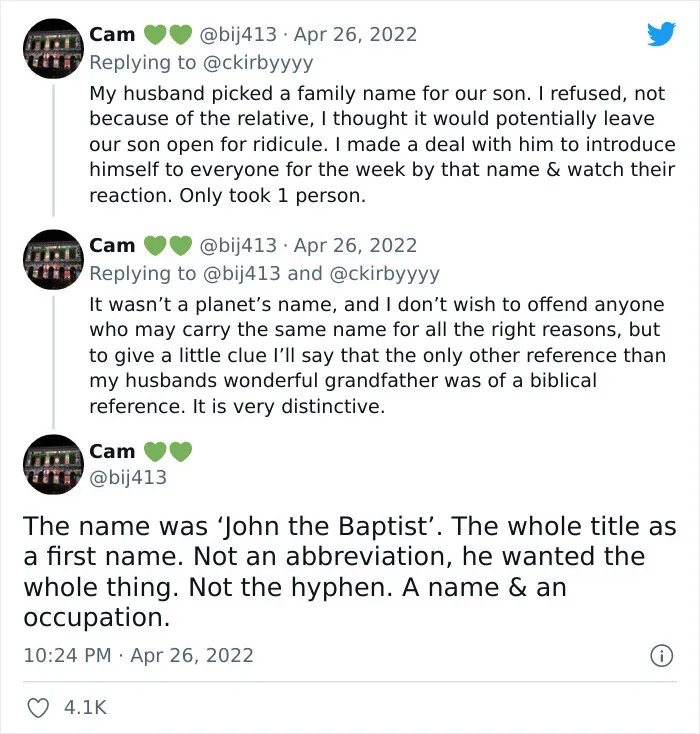Click Cam display name on second tweet
Screen dimensions: 700x734
tap(112, 246)
